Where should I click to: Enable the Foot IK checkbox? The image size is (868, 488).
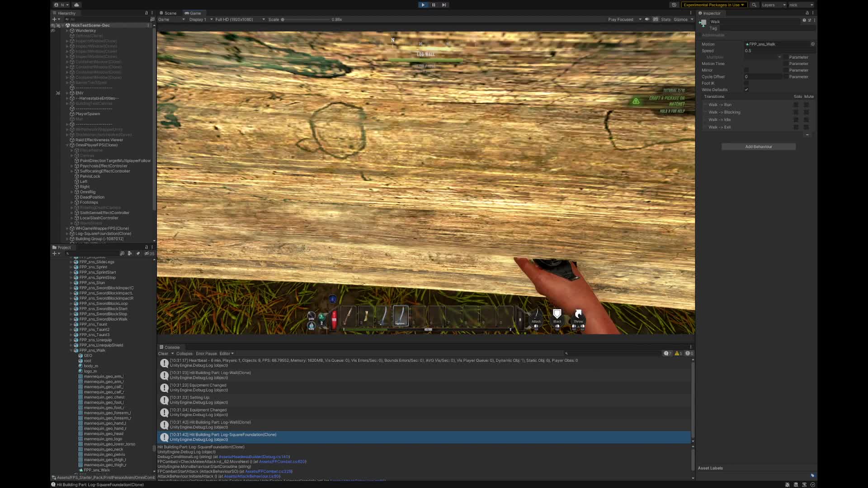tap(746, 83)
